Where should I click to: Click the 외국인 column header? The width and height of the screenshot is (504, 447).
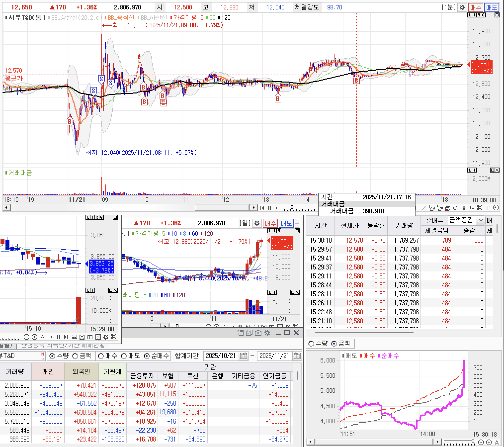click(x=81, y=371)
